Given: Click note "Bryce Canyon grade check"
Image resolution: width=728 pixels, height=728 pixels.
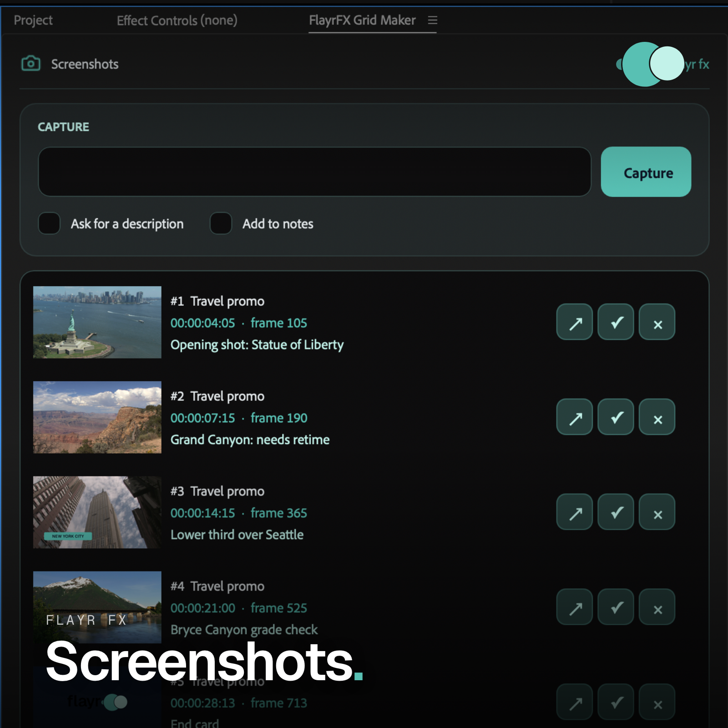Looking at the screenshot, I should coord(244,630).
